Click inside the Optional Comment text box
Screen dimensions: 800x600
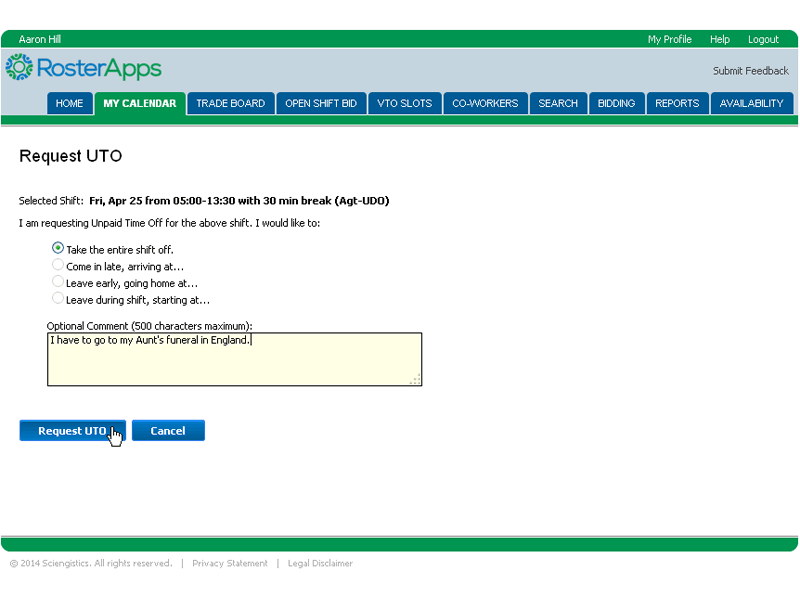[234, 363]
